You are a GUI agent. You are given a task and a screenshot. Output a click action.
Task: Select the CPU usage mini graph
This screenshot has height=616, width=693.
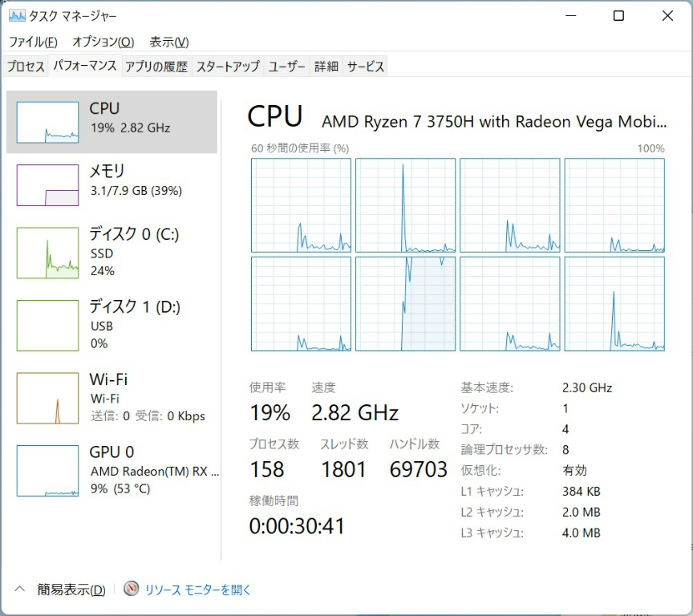tap(48, 122)
